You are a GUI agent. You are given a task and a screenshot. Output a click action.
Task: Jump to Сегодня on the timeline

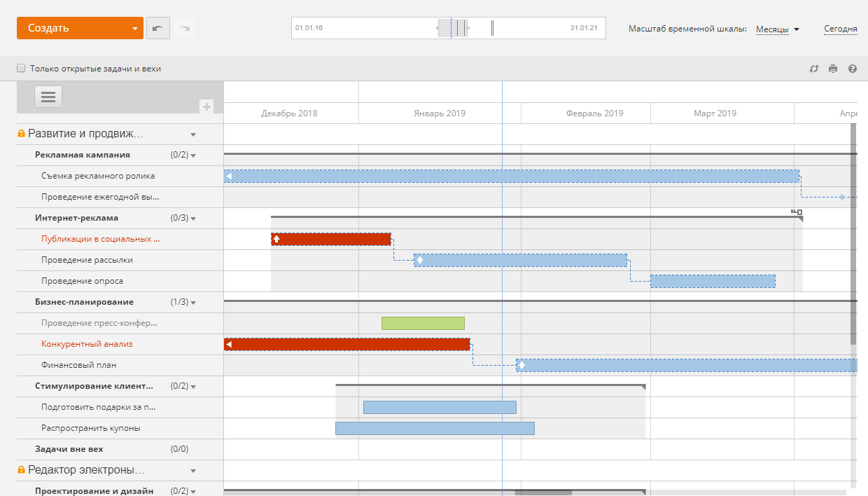click(840, 29)
